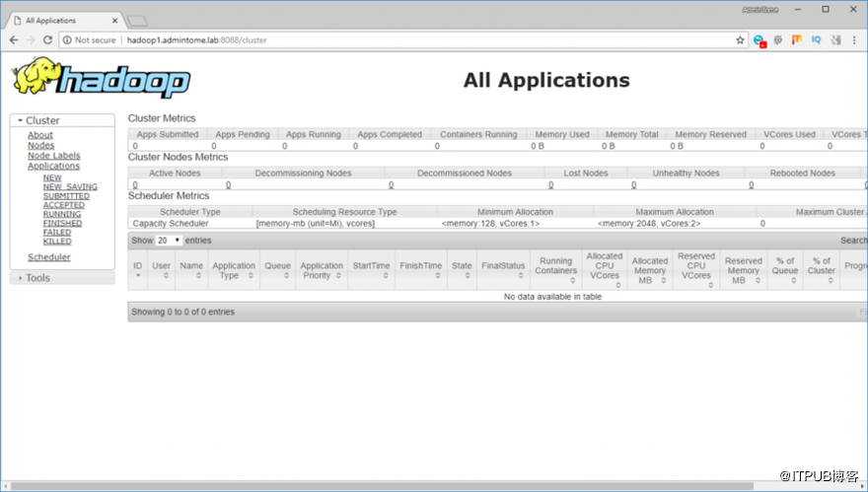Filter applications by NEW state
This screenshot has height=492, width=868.
pos(52,177)
